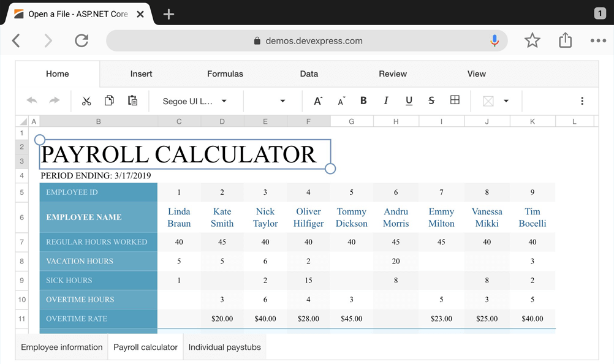This screenshot has width=614, height=364.
Task: Toggle Underline formatting
Action: pyautogui.click(x=409, y=101)
